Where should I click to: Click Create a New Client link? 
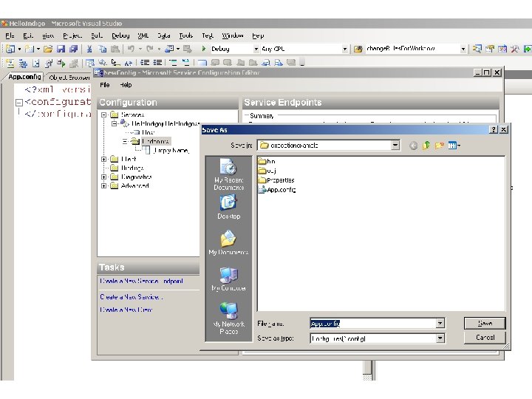tap(126, 310)
